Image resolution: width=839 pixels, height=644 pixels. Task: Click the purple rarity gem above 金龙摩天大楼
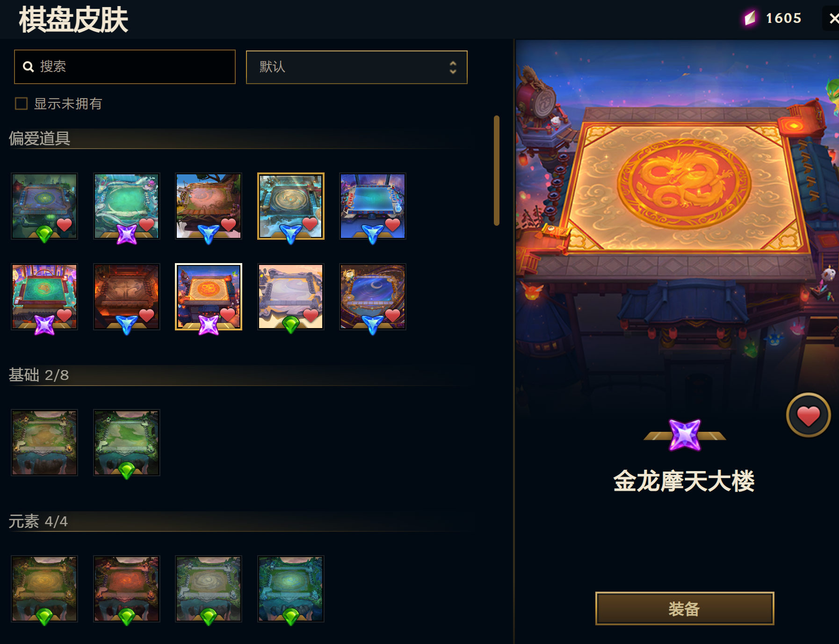click(x=685, y=435)
